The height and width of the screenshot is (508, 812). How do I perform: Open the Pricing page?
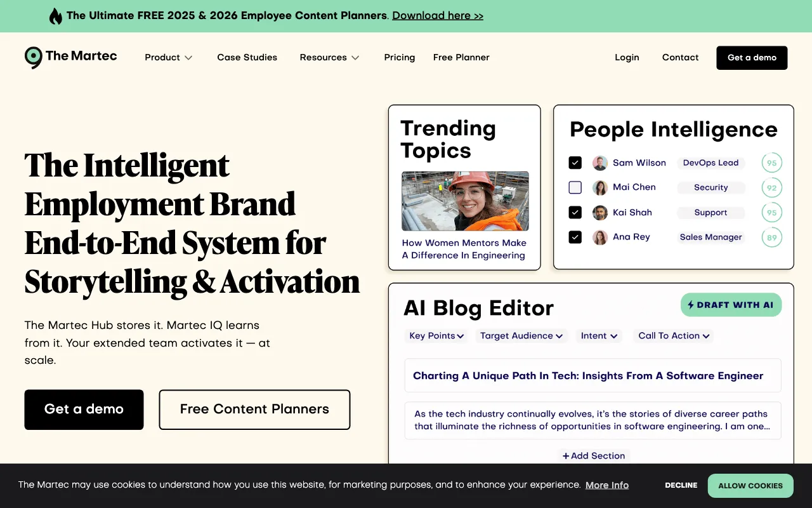[x=400, y=57]
